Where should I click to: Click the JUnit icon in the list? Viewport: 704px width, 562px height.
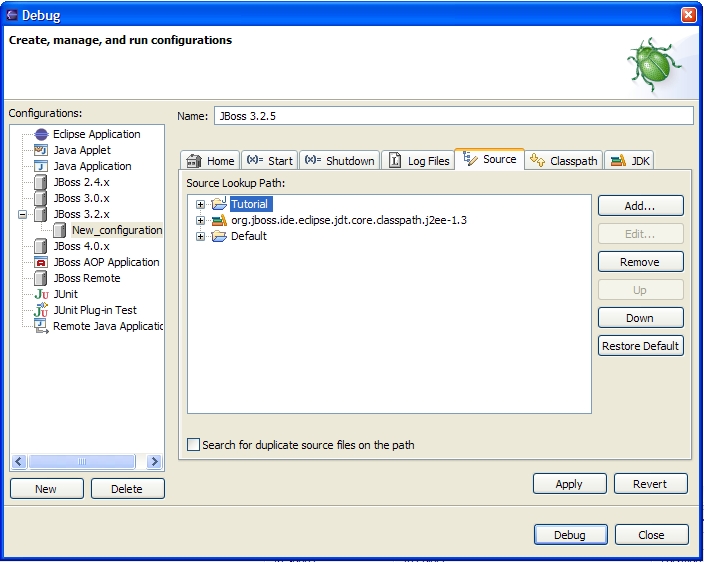click(41, 294)
